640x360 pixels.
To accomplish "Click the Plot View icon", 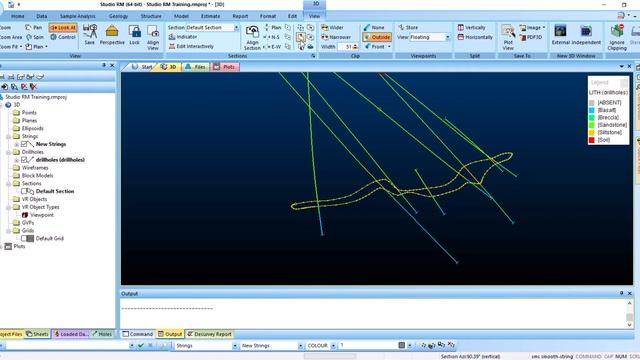I will coord(508,31).
